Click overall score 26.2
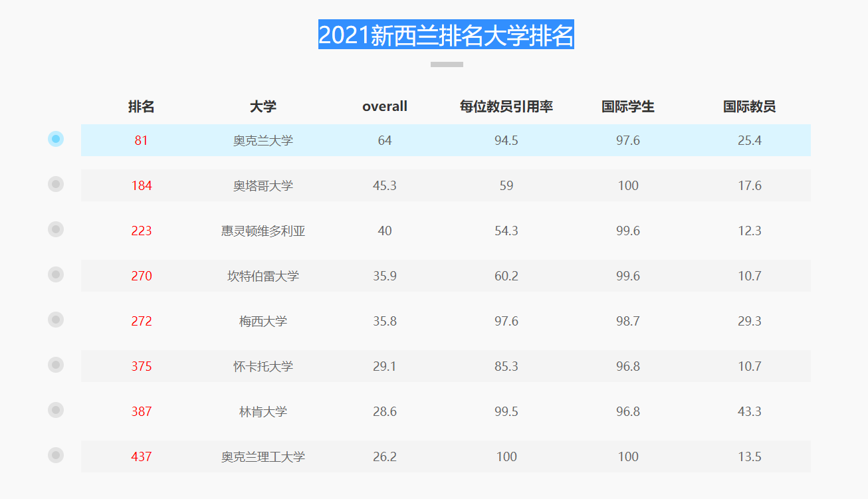Viewport: 868px width, 499px height. [x=385, y=456]
